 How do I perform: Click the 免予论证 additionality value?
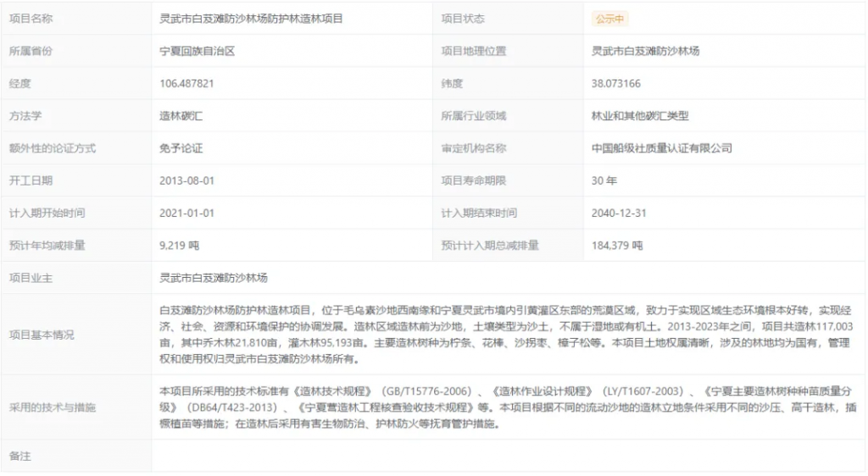(x=181, y=148)
